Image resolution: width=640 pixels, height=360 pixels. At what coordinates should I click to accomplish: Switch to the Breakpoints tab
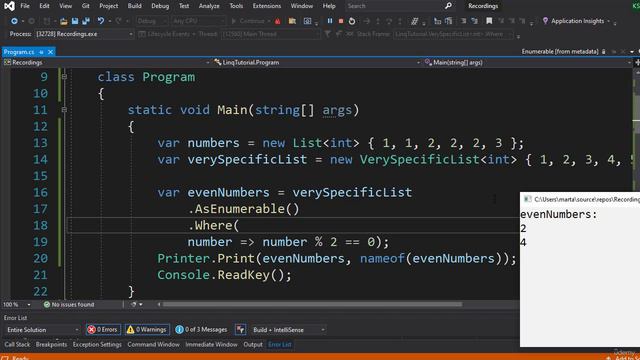point(51,344)
